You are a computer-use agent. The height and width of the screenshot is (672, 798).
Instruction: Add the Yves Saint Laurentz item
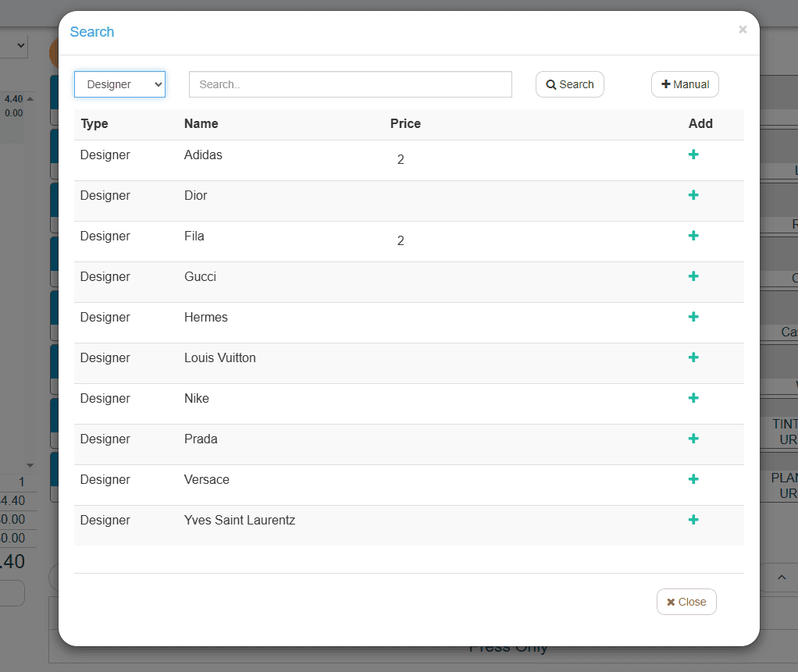(693, 520)
